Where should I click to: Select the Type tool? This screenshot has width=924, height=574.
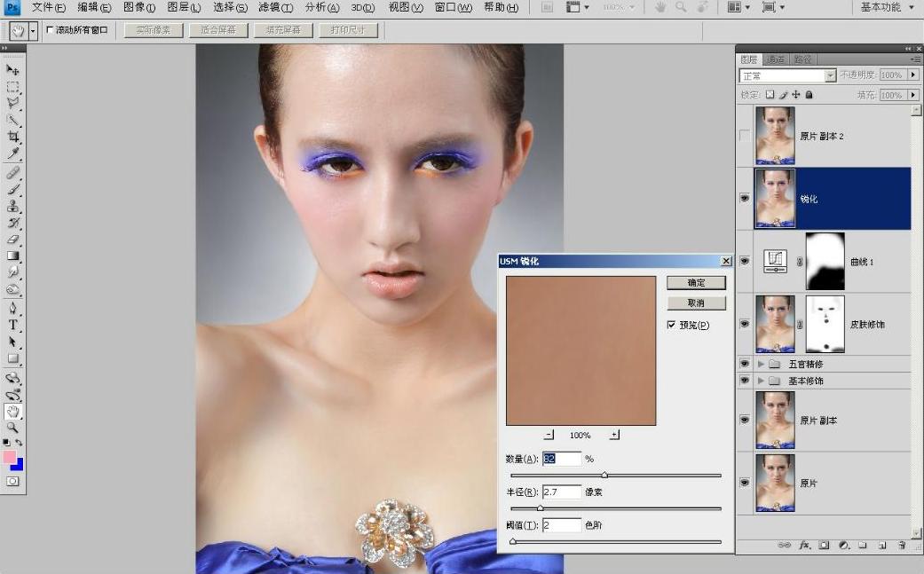[12, 325]
